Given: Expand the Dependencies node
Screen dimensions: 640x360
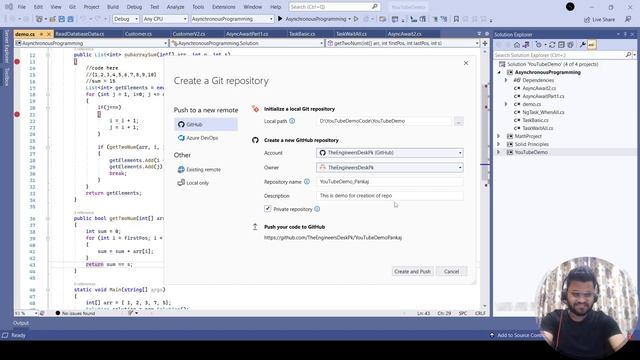Looking at the screenshot, I should (506, 80).
